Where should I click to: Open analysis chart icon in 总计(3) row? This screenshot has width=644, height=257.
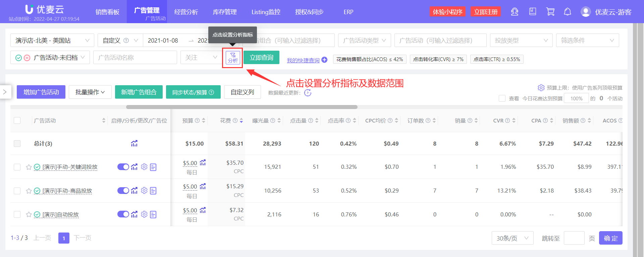tap(134, 144)
